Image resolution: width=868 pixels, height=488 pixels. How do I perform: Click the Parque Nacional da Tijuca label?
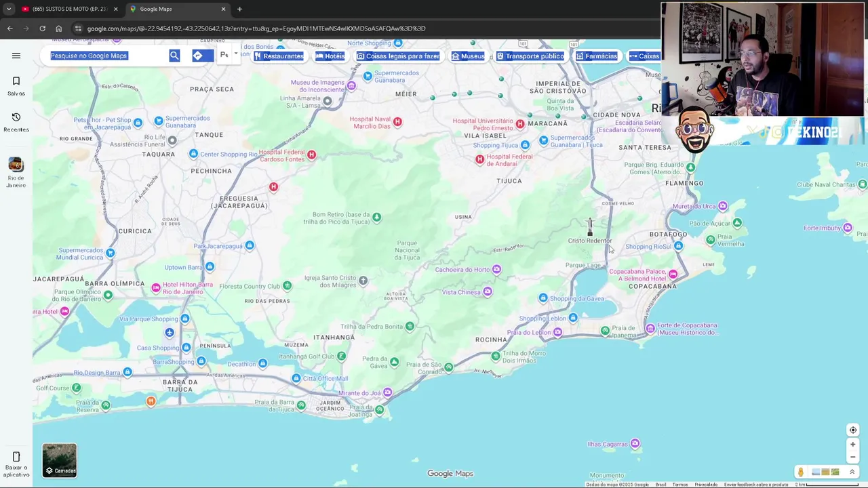(407, 250)
